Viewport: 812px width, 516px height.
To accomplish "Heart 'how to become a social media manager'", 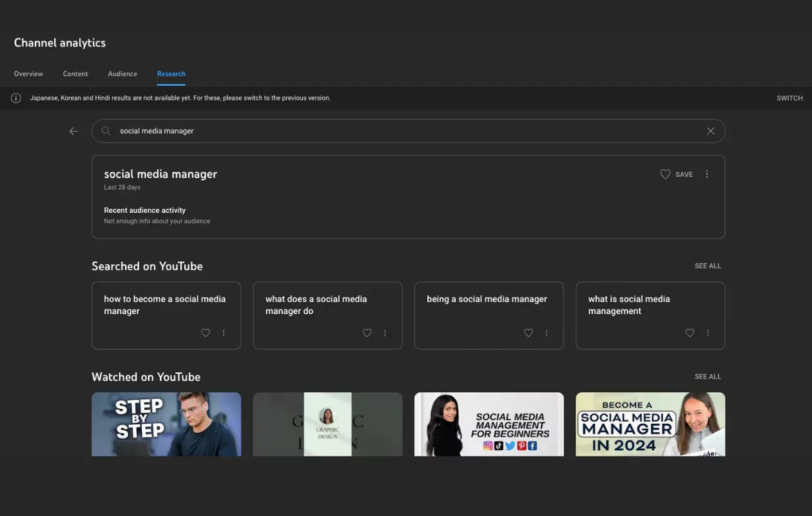I will 206,333.
